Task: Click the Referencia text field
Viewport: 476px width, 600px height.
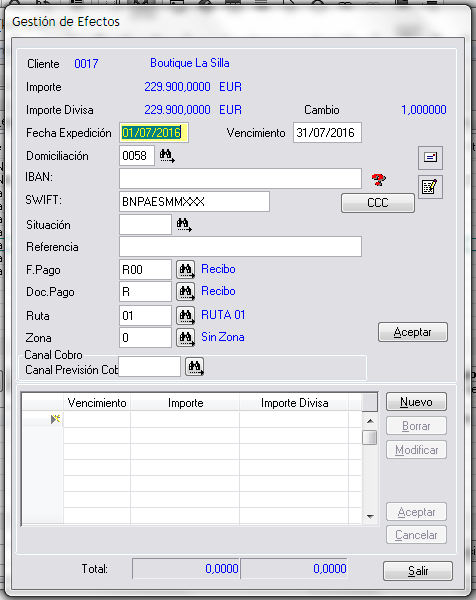Action: click(240, 246)
